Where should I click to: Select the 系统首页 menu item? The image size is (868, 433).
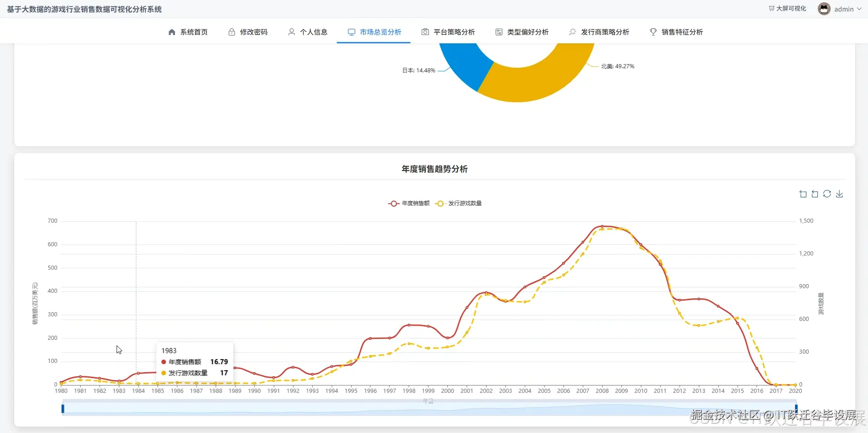pyautogui.click(x=194, y=32)
